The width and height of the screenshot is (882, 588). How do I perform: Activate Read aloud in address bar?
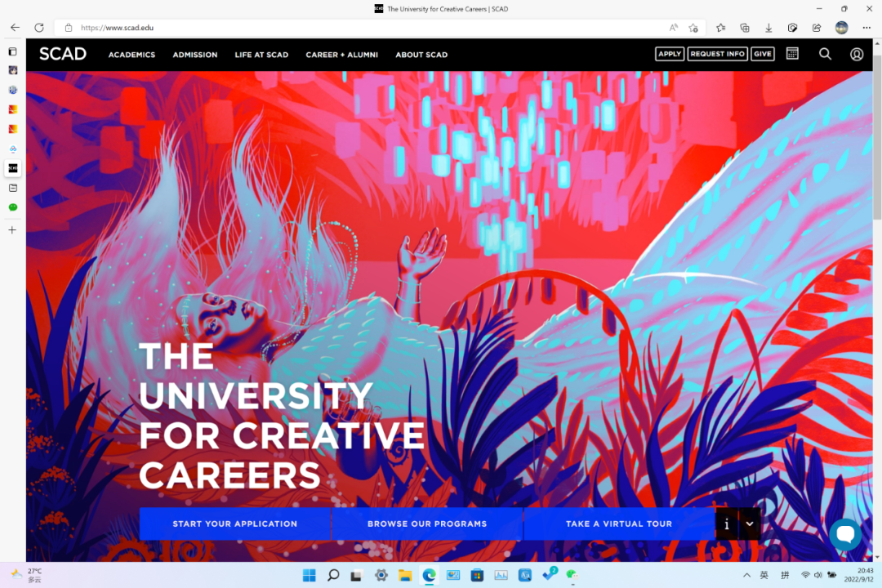coord(673,28)
